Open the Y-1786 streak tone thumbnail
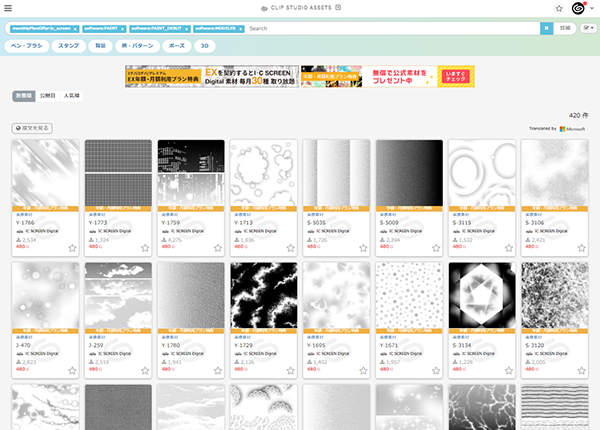 click(46, 173)
